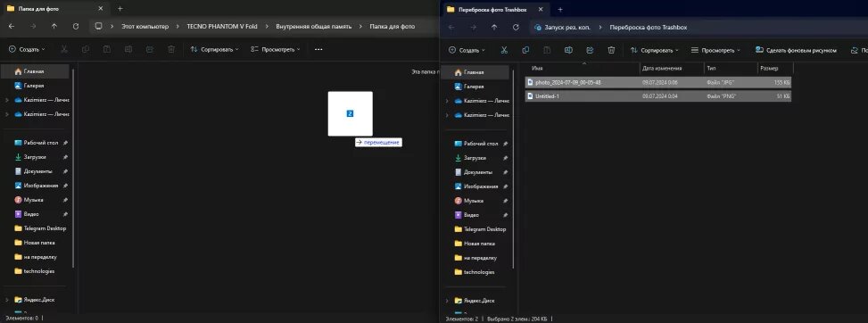Viewport: 868px width, 323px height.
Task: Click Back arrow in left Explorer window
Action: tap(12, 27)
